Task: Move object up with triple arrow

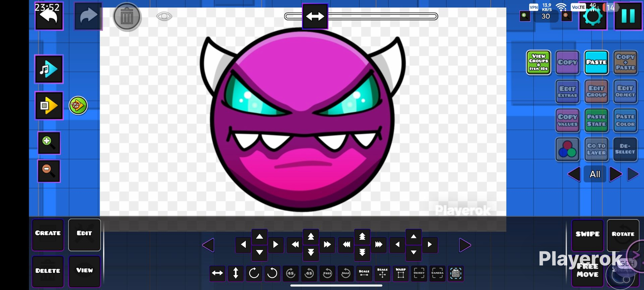Action: coord(362,237)
